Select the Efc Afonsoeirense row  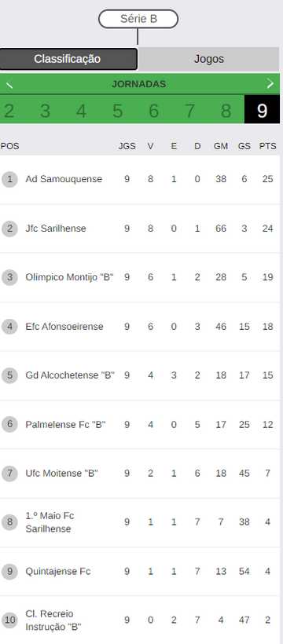tap(140, 327)
